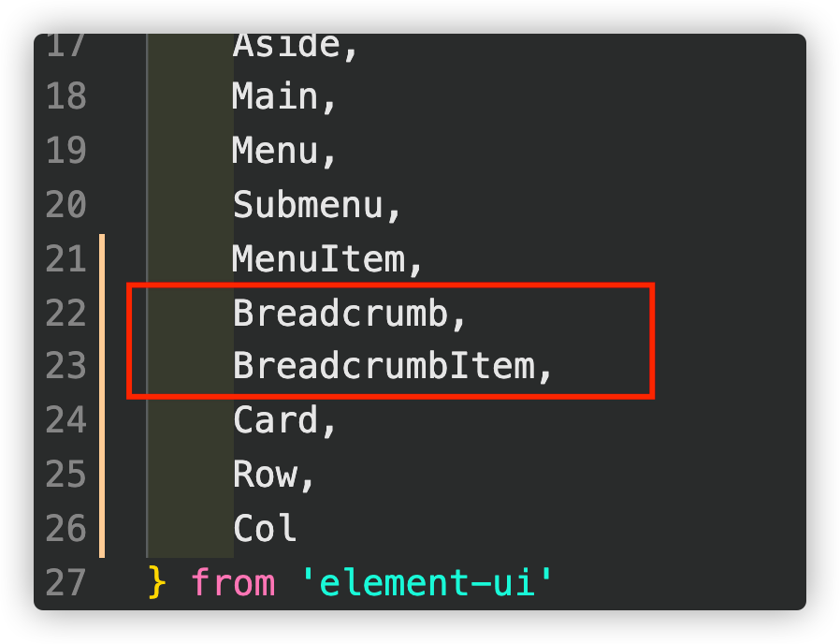Click line number 19 in the gutter
The height and width of the screenshot is (644, 840).
coord(65,150)
